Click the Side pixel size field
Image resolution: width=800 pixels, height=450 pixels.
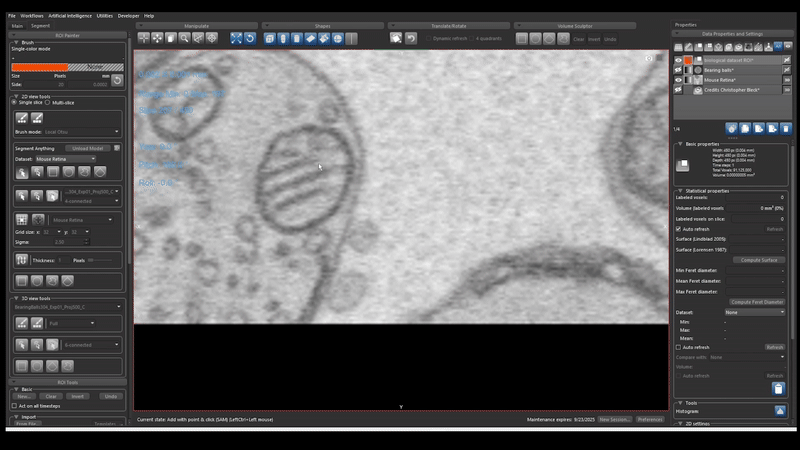(47, 85)
